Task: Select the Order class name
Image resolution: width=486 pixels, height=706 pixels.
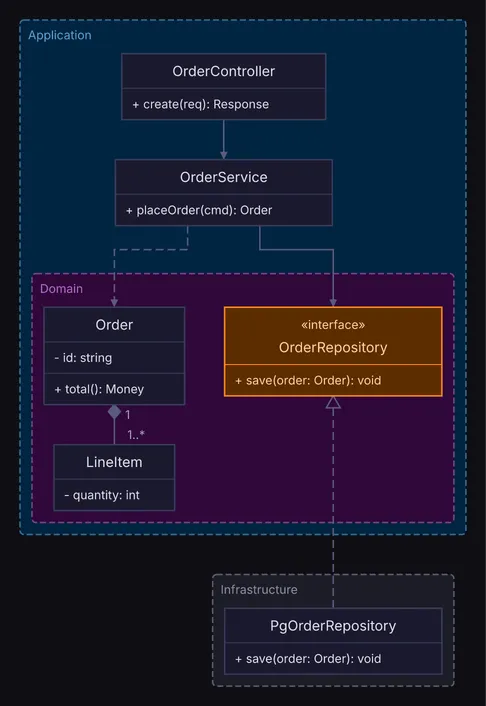Action: point(114,325)
